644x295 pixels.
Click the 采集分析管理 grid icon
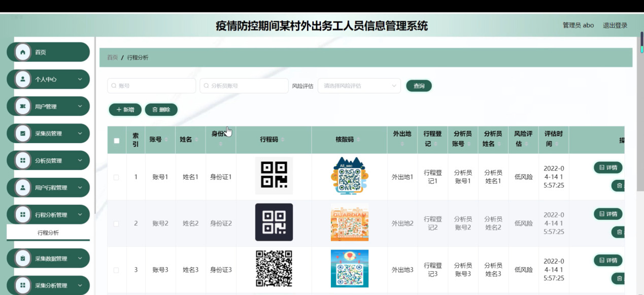tap(22, 285)
